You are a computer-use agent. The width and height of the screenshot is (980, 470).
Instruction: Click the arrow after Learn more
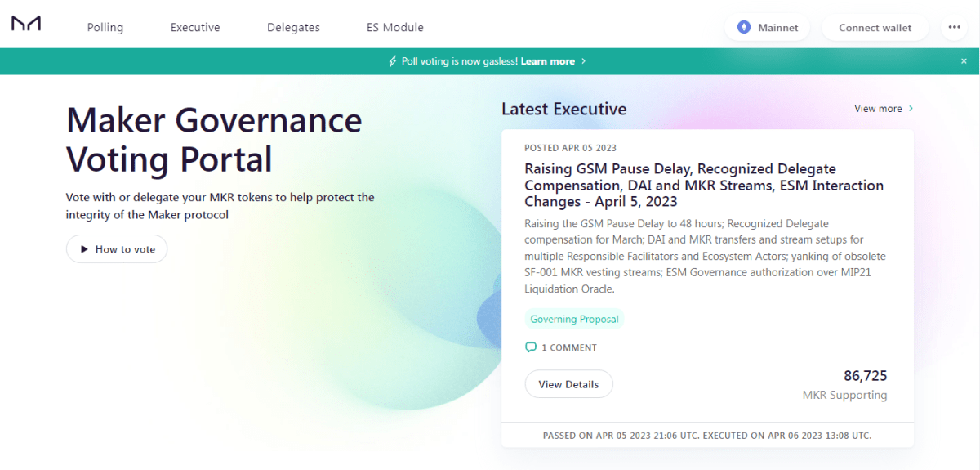tap(583, 61)
